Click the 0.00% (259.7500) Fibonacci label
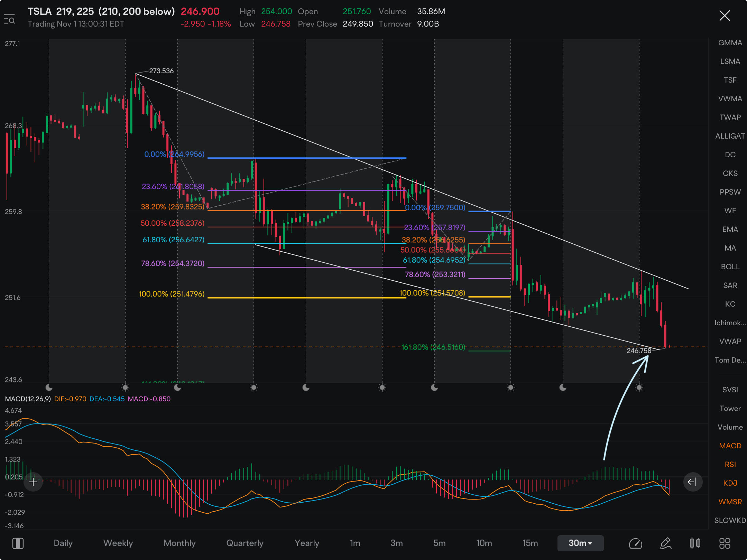This screenshot has height=560, width=747. coord(435,208)
